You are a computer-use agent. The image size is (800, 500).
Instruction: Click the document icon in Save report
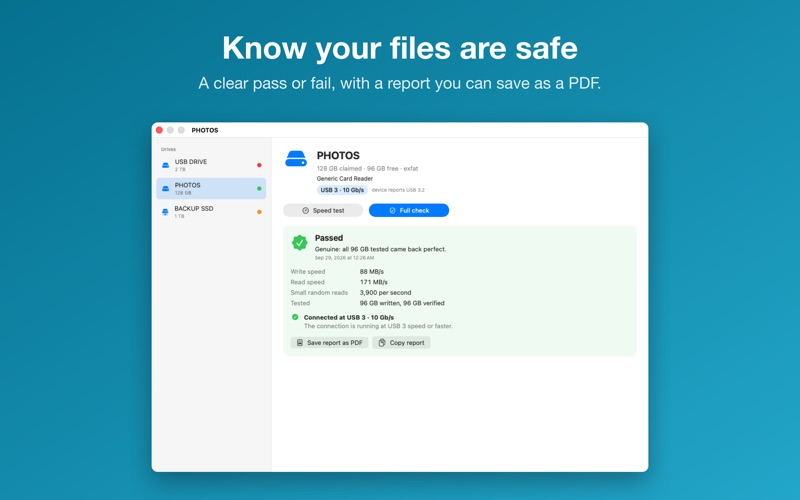300,343
